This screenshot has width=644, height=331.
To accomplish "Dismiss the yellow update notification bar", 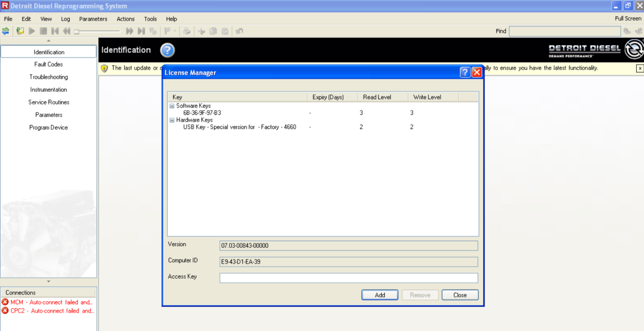I will (x=640, y=68).
